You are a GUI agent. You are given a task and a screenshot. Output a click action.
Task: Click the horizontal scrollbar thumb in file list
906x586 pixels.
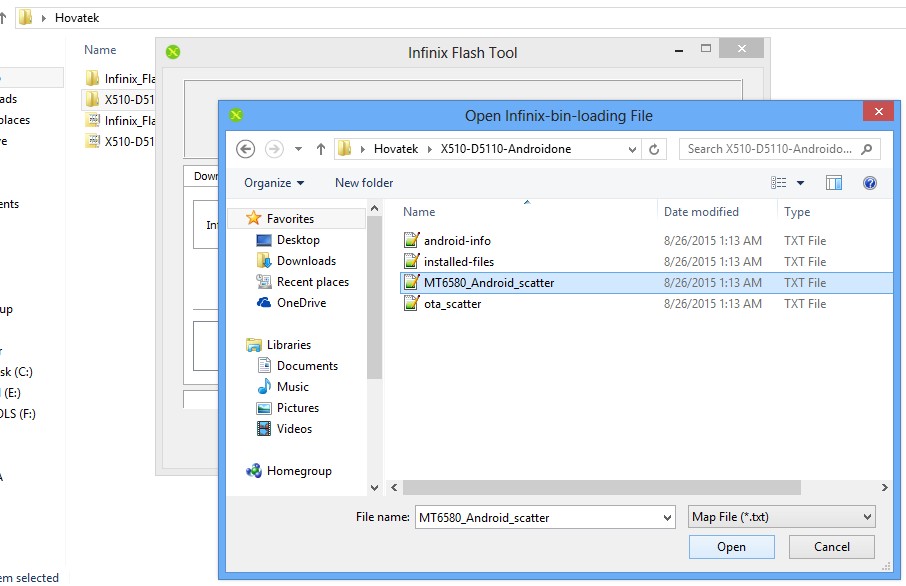coord(601,488)
